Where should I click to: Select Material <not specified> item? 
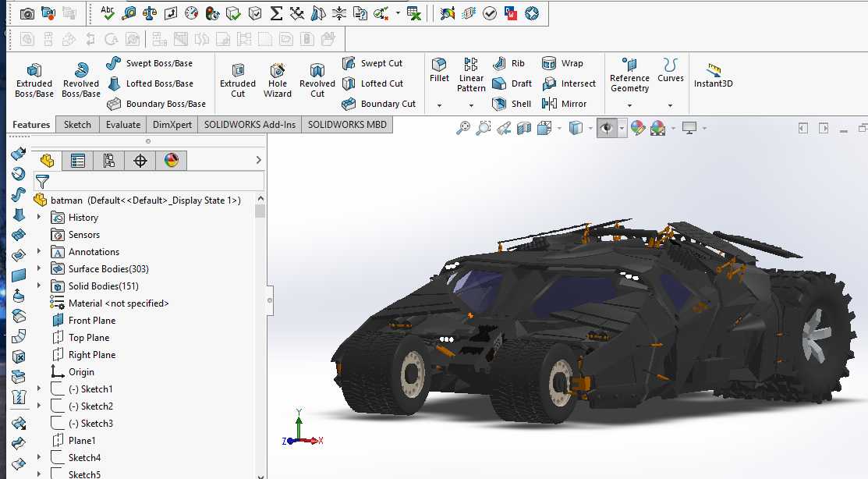pyautogui.click(x=109, y=303)
